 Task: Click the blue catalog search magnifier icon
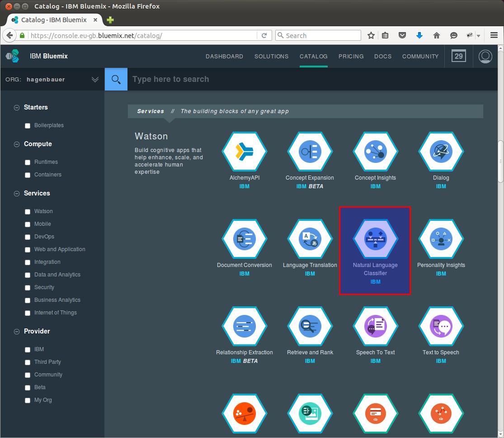click(x=116, y=79)
